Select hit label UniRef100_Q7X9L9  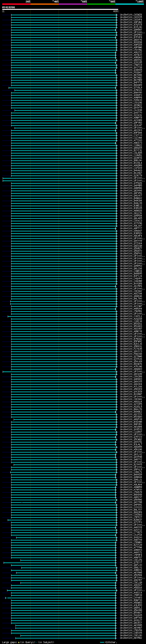click(131, 87)
